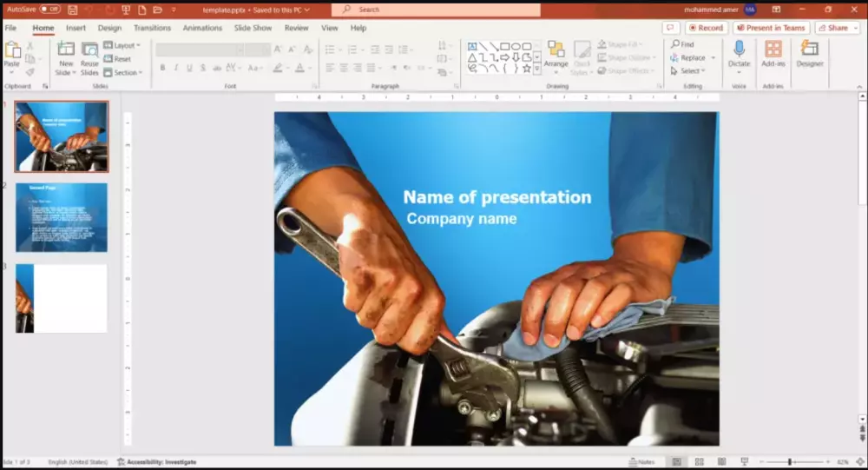Toggle the AutoSave switch
The height and width of the screenshot is (470, 868).
[x=49, y=10]
